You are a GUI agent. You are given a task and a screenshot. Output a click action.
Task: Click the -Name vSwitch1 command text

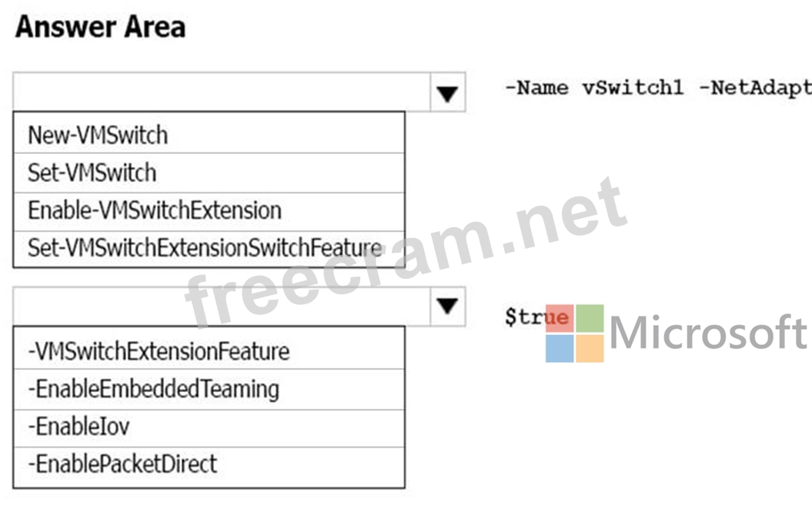pyautogui.click(x=595, y=88)
